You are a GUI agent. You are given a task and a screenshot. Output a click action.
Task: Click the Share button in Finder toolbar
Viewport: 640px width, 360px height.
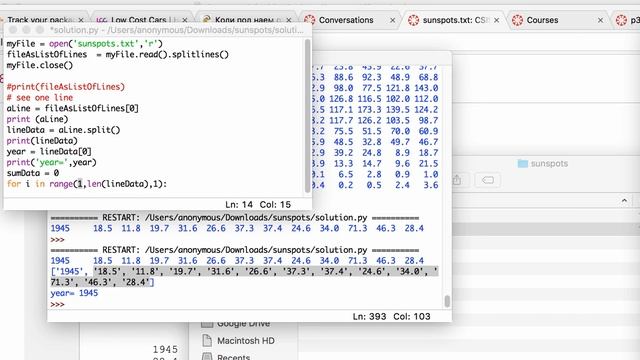click(457, 180)
